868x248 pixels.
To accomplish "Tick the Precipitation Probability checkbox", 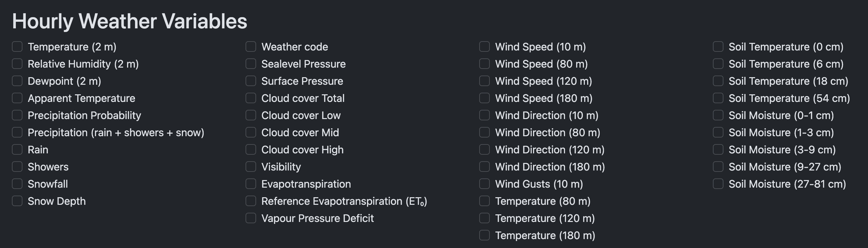I will 17,115.
